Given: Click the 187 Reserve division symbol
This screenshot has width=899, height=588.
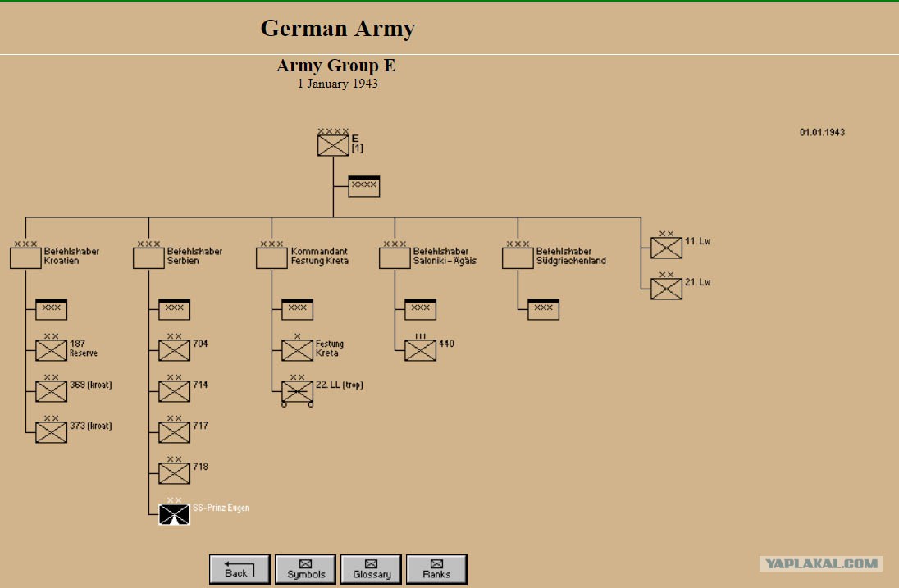Looking at the screenshot, I should (52, 350).
